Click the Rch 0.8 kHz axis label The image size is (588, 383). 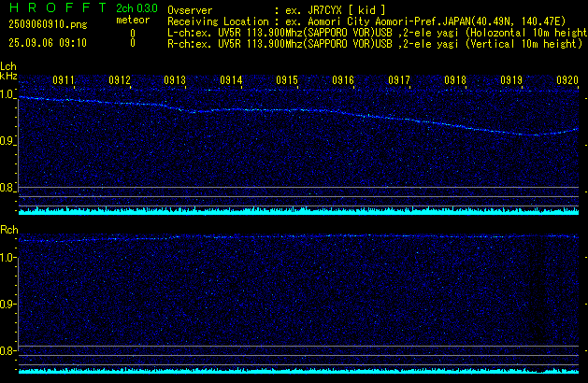click(7, 351)
